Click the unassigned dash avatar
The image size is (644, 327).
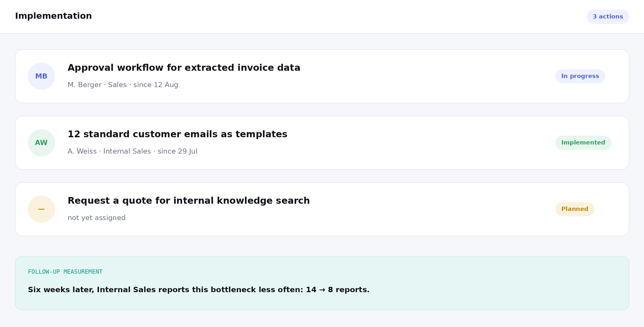41,209
